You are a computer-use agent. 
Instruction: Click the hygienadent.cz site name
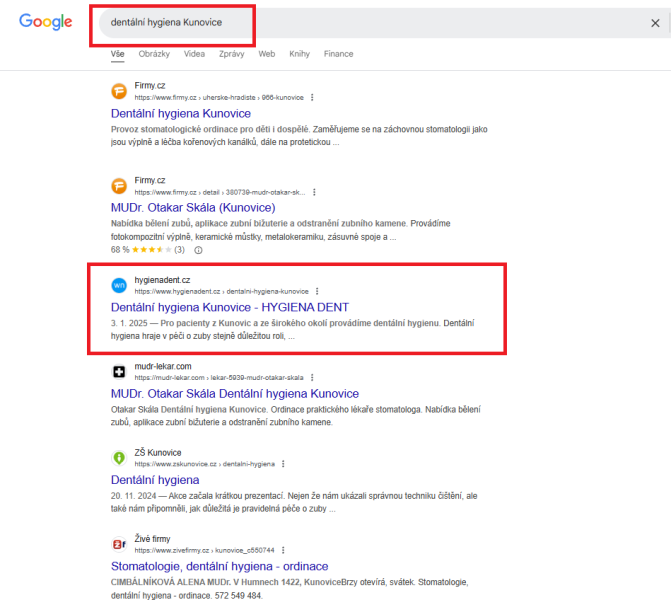(x=162, y=280)
